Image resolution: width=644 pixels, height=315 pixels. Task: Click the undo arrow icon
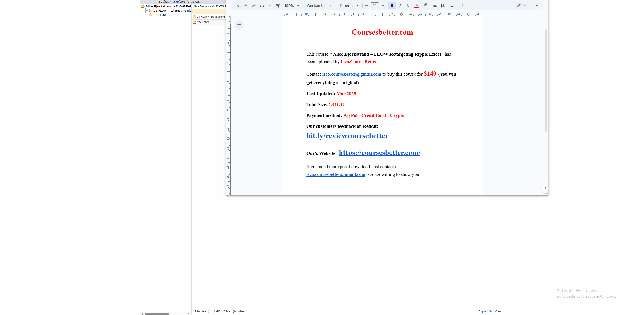(x=246, y=5)
